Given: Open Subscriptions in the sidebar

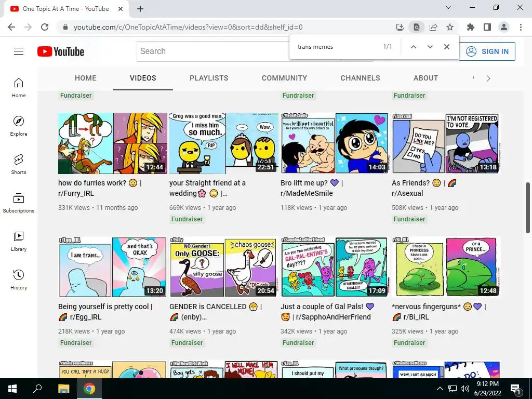Looking at the screenshot, I should (19, 203).
